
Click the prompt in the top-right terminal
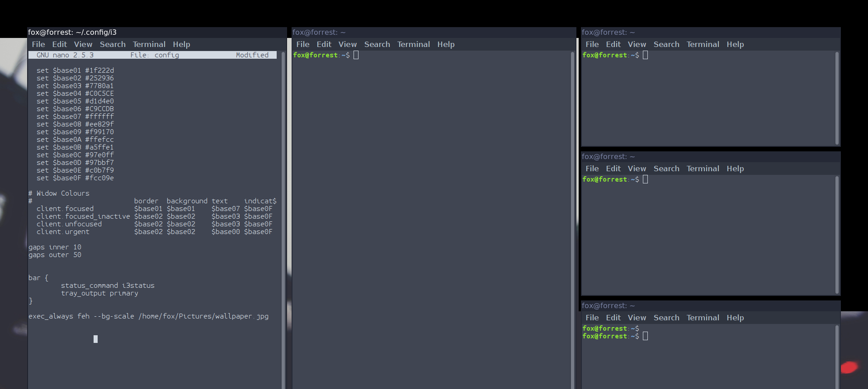(x=611, y=55)
